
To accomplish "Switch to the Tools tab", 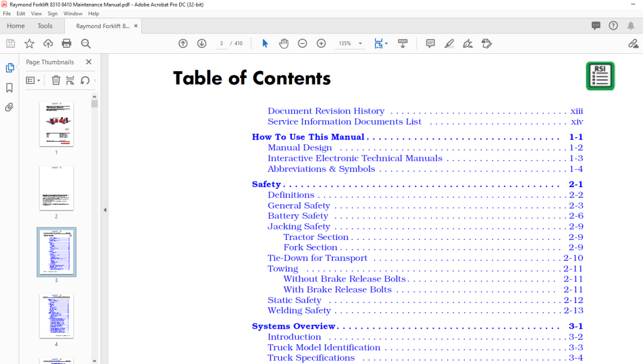I will click(45, 26).
